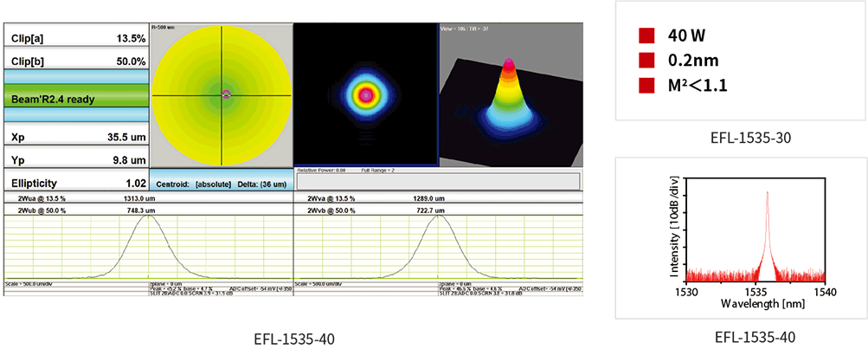The image size is (868, 349).
Task: Open the 3D beam profile view
Action: point(508,94)
